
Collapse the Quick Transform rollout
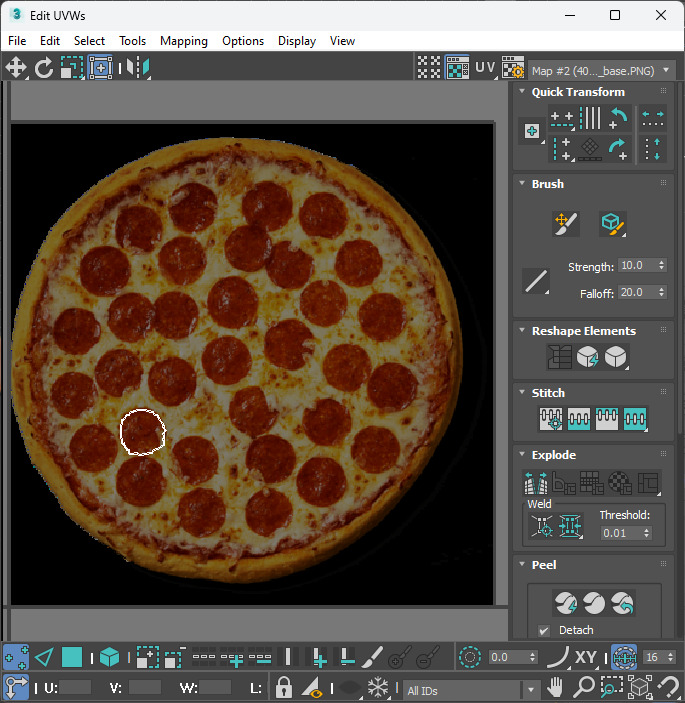(522, 91)
